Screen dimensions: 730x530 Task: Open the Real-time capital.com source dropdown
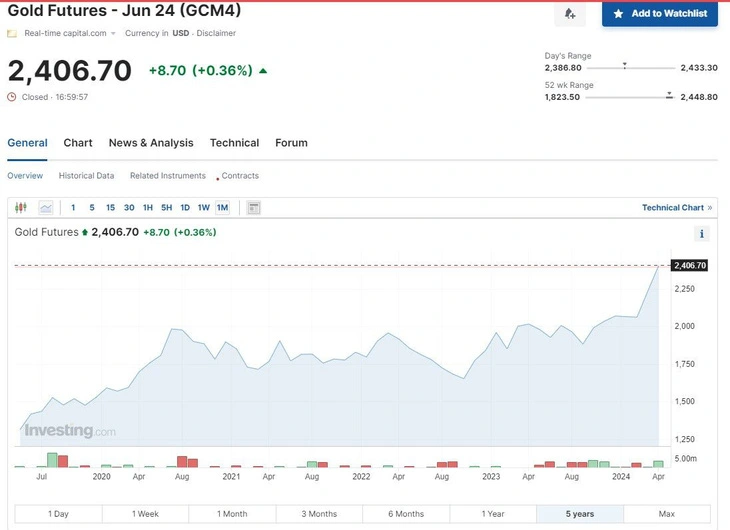coord(113,33)
